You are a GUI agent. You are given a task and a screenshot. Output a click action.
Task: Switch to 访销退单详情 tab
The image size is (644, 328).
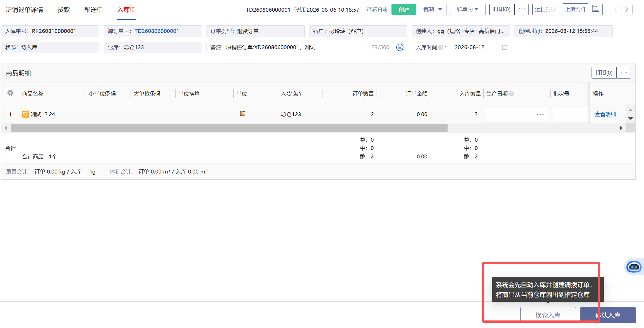pos(25,10)
